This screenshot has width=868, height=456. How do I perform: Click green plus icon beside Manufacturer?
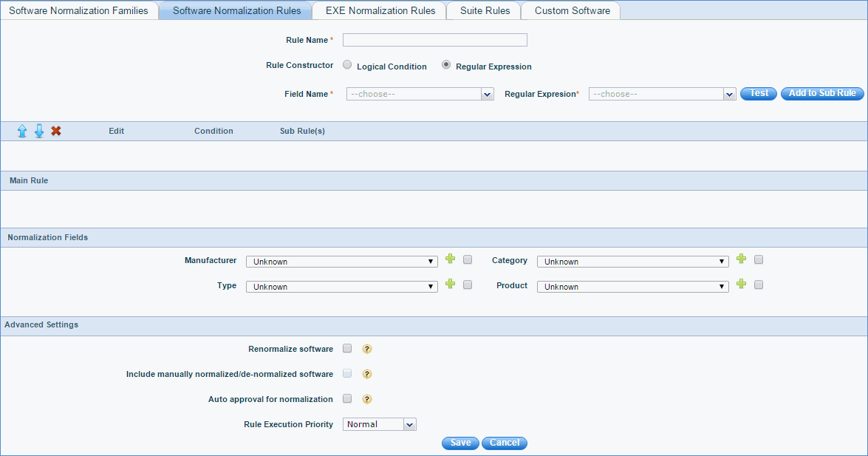pos(451,259)
